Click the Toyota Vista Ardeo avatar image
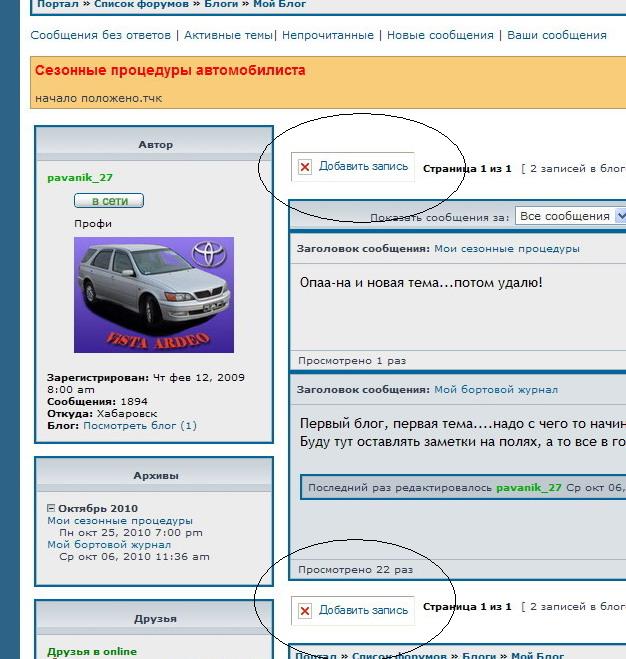This screenshot has height=659, width=626. pyautogui.click(x=153, y=295)
